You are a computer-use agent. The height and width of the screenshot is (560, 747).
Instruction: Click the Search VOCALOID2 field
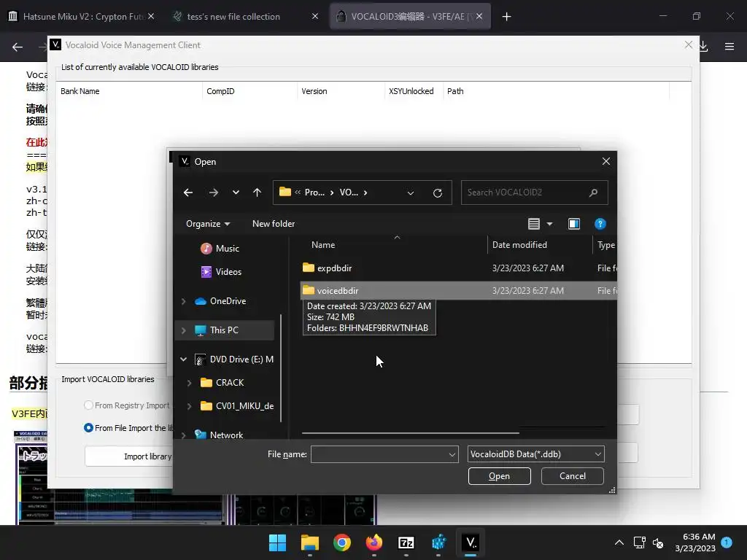click(534, 192)
